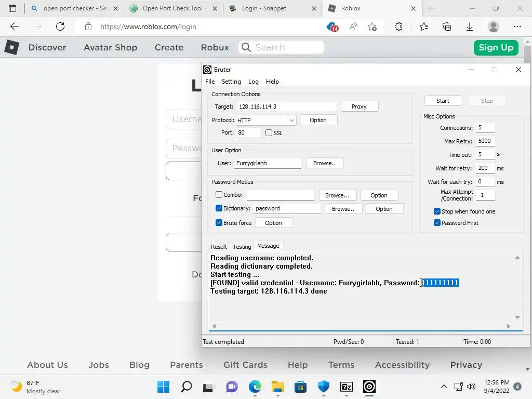Add page to favorites star icon
Viewport: 532px width, 399px height.
[x=372, y=26]
